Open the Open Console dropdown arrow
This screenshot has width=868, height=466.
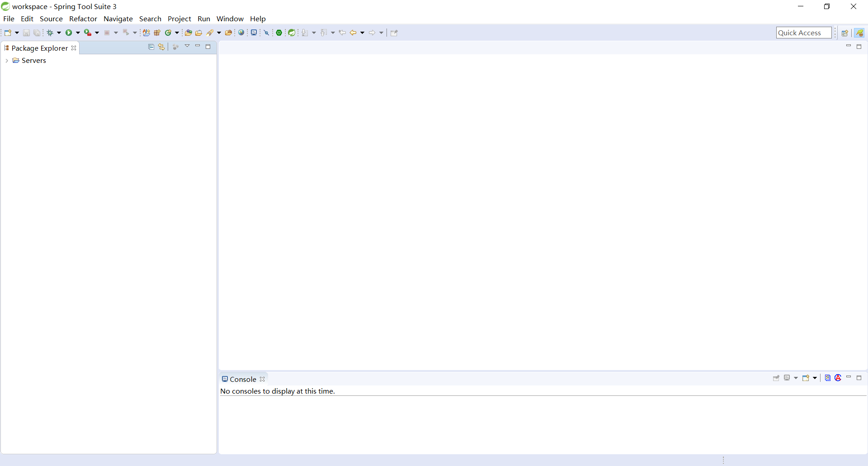815,378
